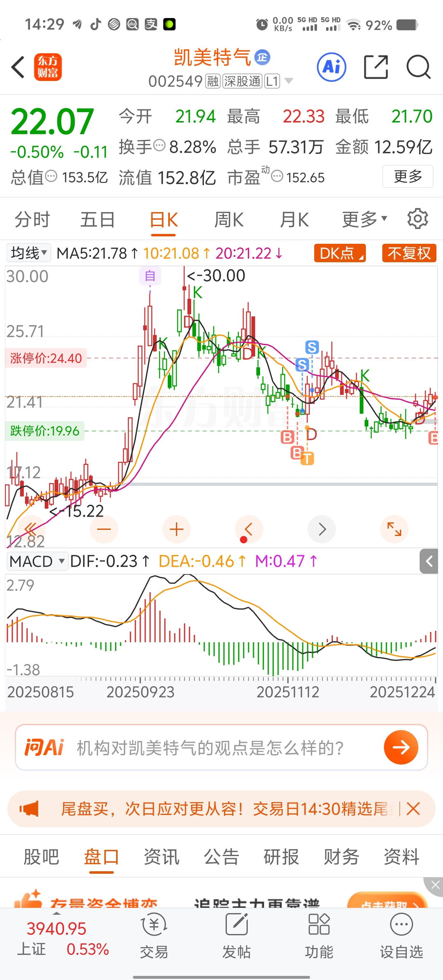Tap the 深股通 tag
Screen dimensions: 443x980
pos(242,81)
